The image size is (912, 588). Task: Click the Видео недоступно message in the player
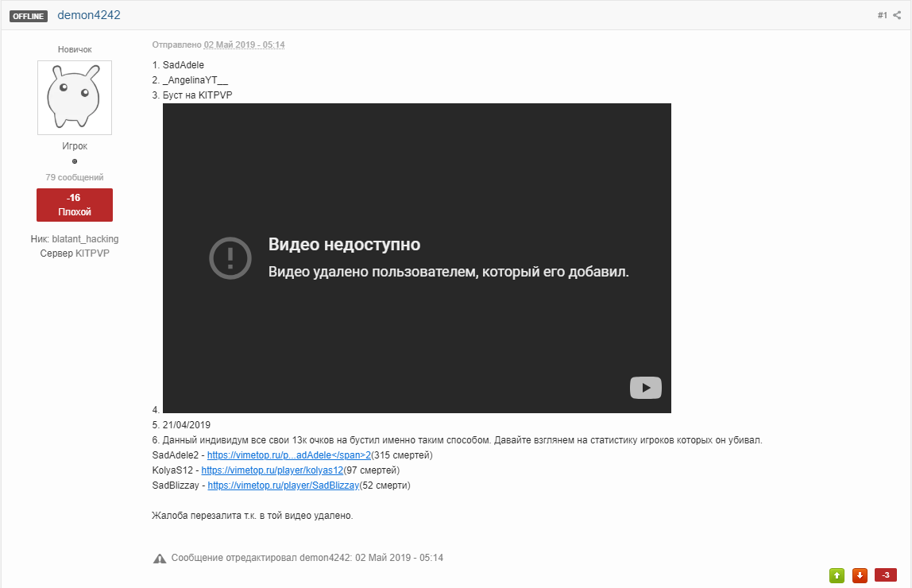tap(344, 244)
